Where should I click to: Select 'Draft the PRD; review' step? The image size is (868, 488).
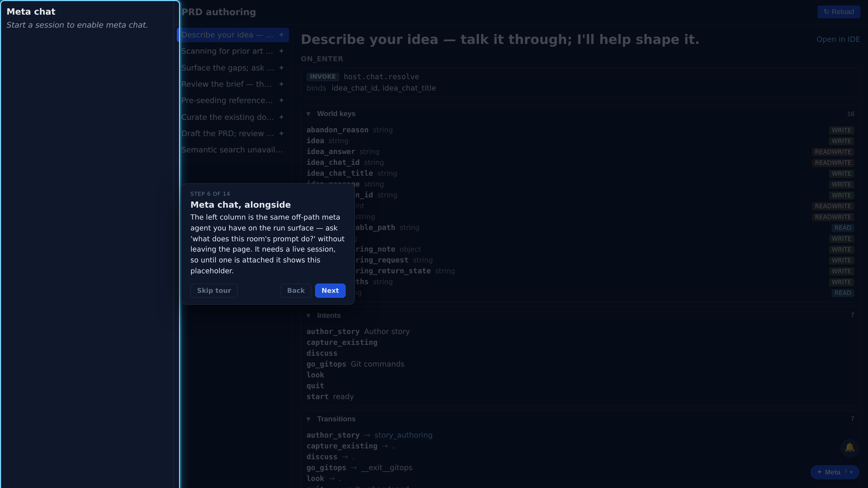click(233, 133)
